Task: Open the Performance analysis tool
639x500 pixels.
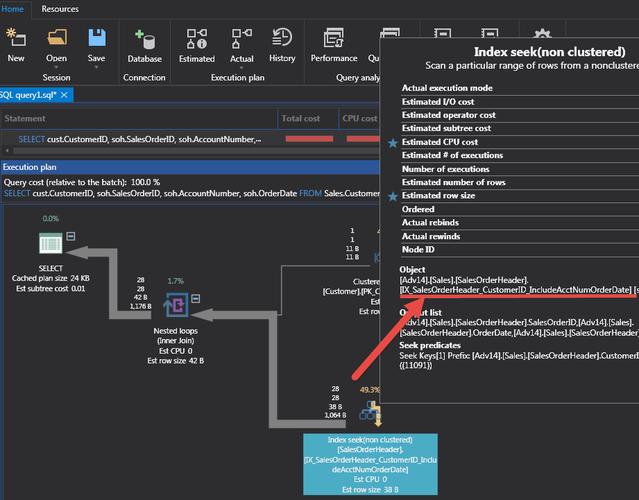Action: [334, 37]
